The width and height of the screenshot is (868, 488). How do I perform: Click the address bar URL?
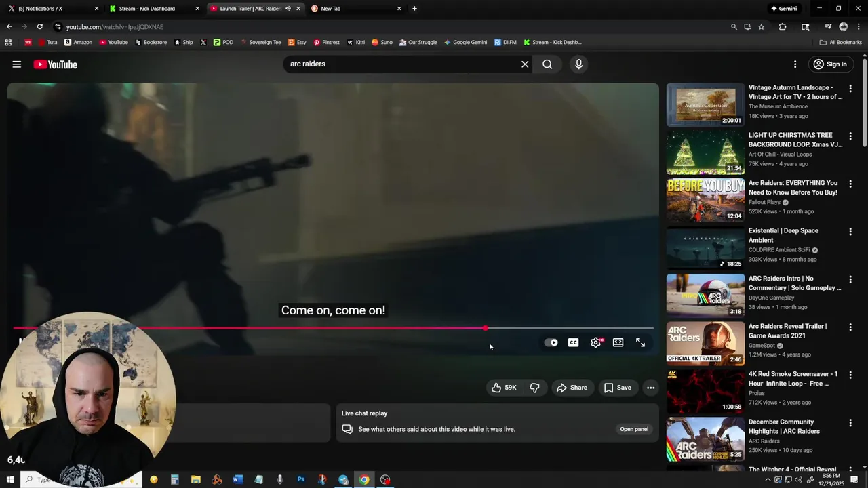pos(115,27)
